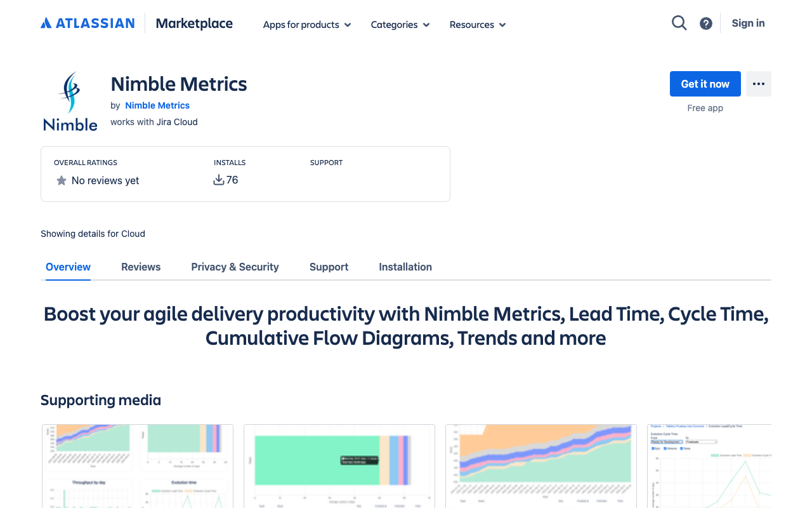The height and width of the screenshot is (508, 812).
Task: Open first dashboard charts media thumbnail
Action: (138, 466)
